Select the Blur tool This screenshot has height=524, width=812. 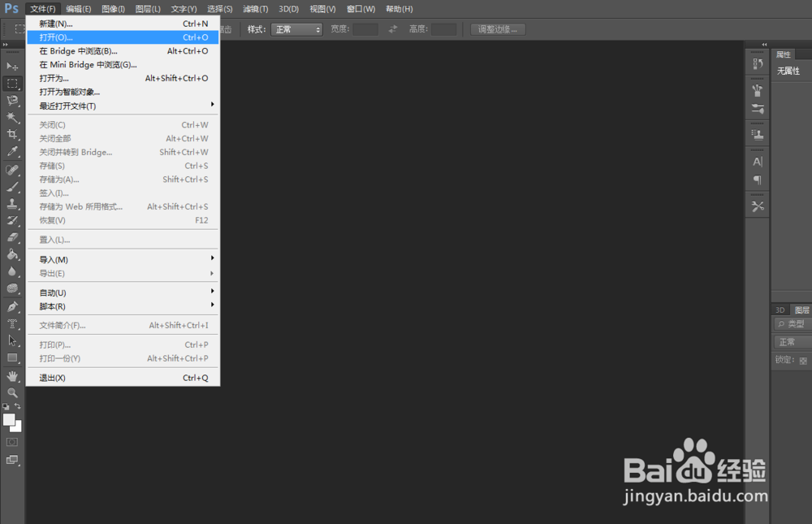12,271
